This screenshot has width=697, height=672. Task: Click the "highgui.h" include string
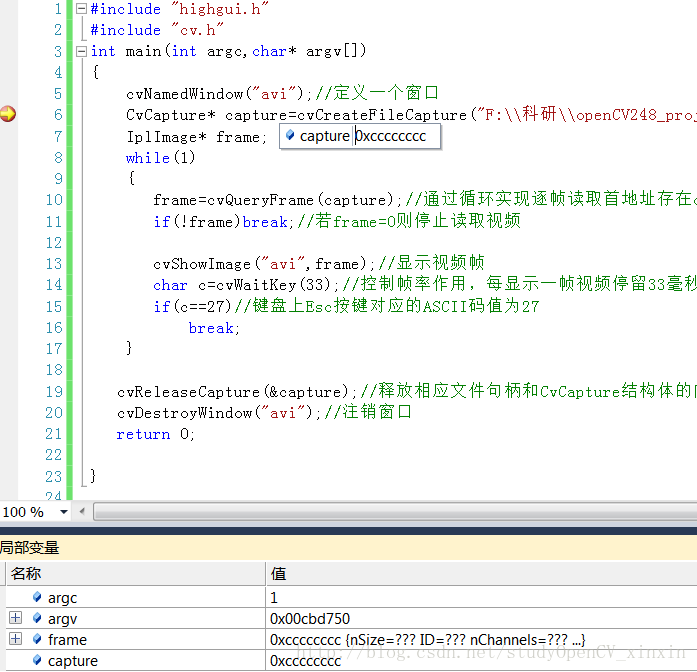click(220, 9)
